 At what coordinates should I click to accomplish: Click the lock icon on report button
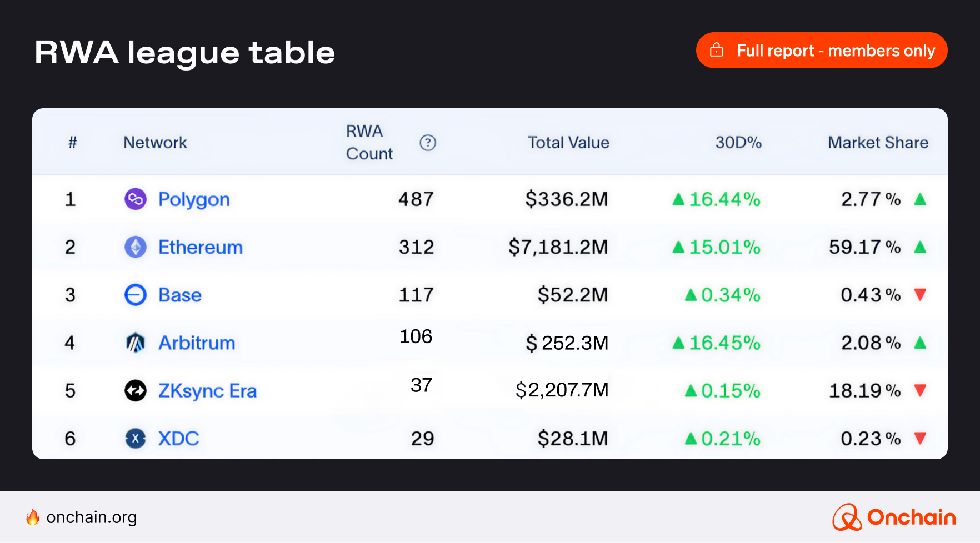click(717, 50)
